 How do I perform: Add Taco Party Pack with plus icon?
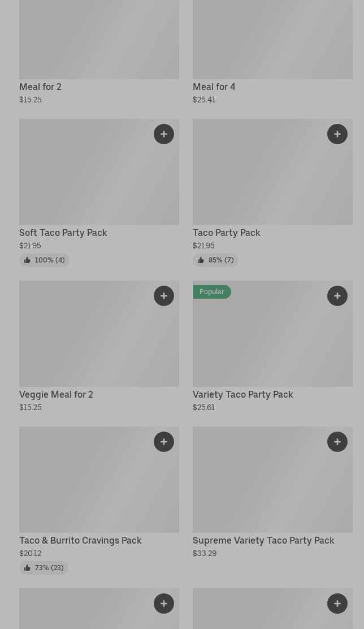(337, 134)
